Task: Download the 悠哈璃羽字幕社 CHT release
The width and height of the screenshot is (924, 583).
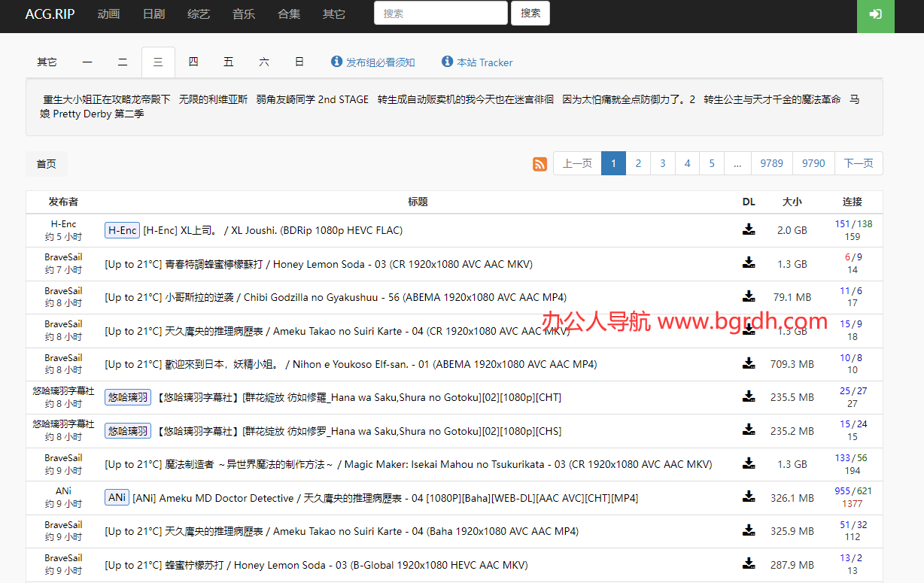Action: pyautogui.click(x=749, y=397)
